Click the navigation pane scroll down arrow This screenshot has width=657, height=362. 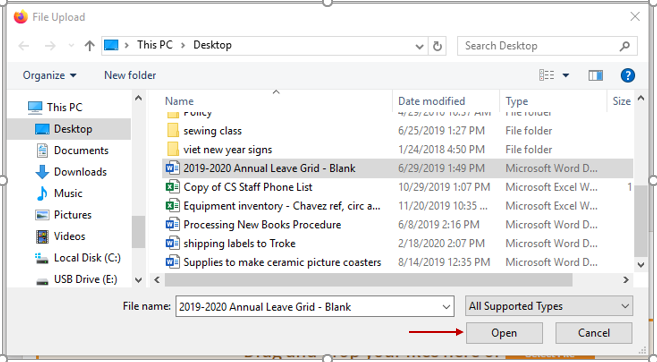(138, 279)
